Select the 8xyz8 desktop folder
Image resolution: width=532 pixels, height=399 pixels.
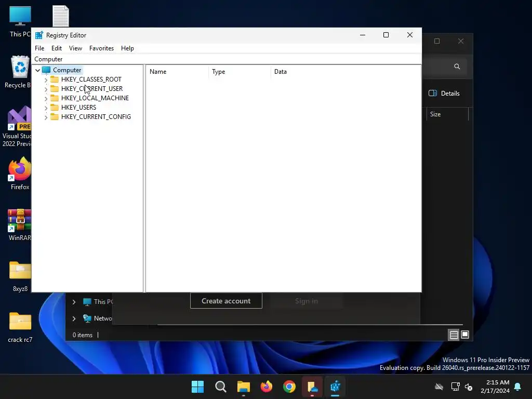(x=20, y=276)
